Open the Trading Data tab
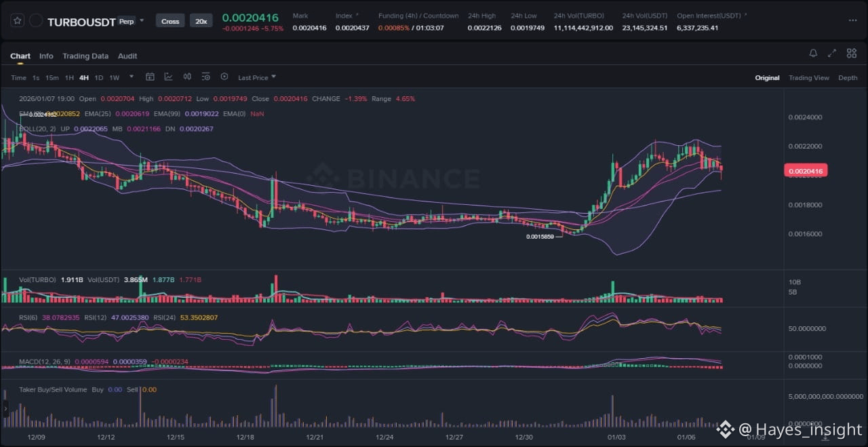 tap(85, 56)
